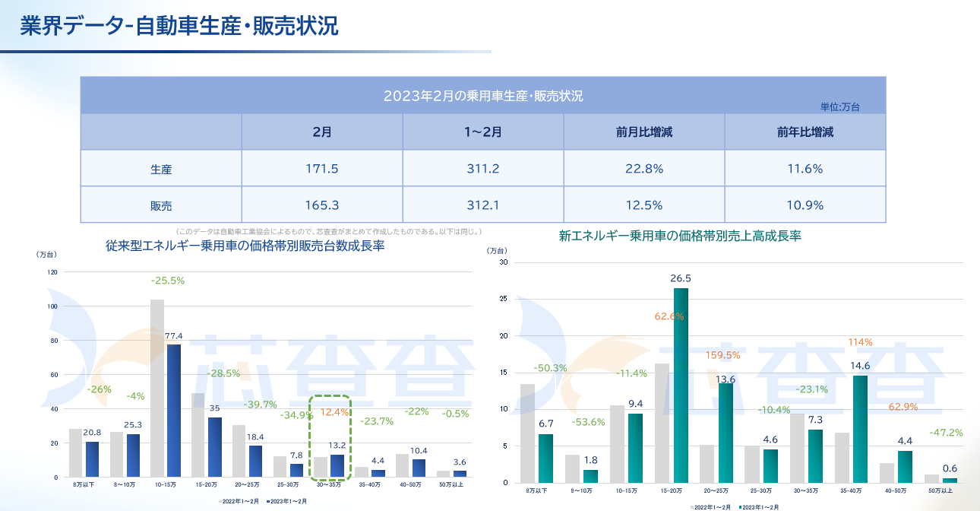980x511 pixels.
Task: Click the 単位:万台 unit label
Action: coord(839,107)
